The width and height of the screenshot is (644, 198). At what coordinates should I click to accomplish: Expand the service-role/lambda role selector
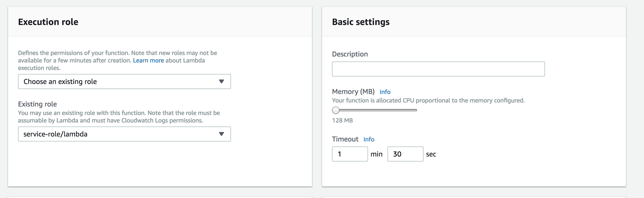[x=124, y=134]
